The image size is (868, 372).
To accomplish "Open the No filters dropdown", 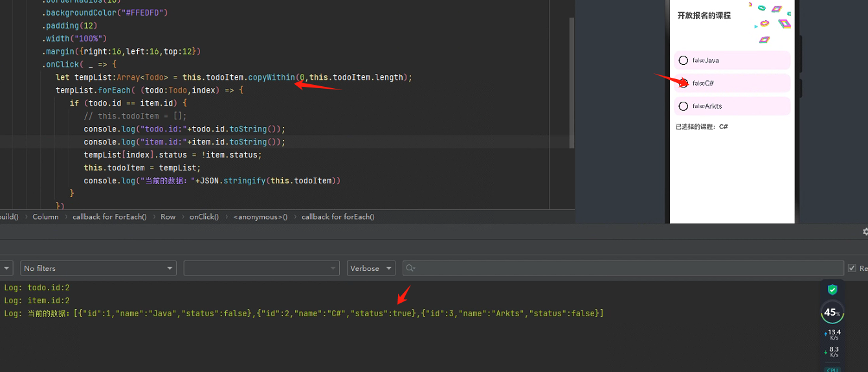I will (98, 268).
